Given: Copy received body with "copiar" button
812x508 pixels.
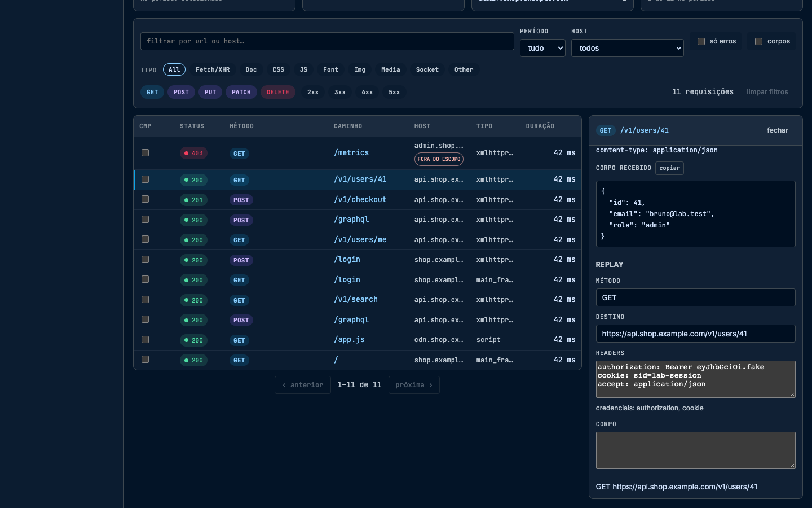Looking at the screenshot, I should tap(669, 168).
